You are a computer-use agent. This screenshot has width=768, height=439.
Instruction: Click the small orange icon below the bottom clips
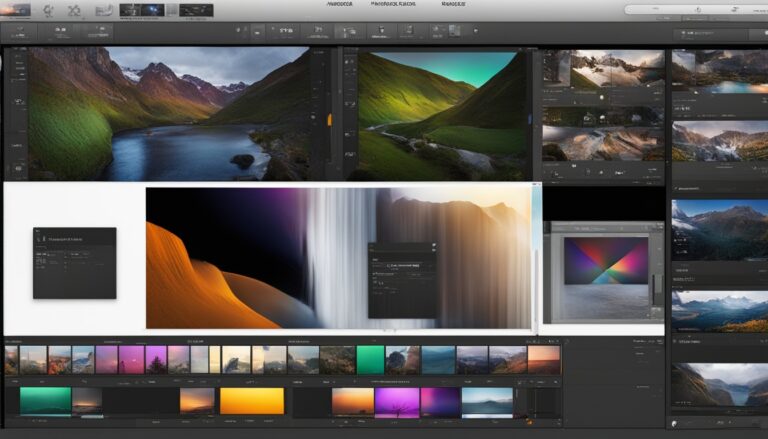(x=529, y=421)
